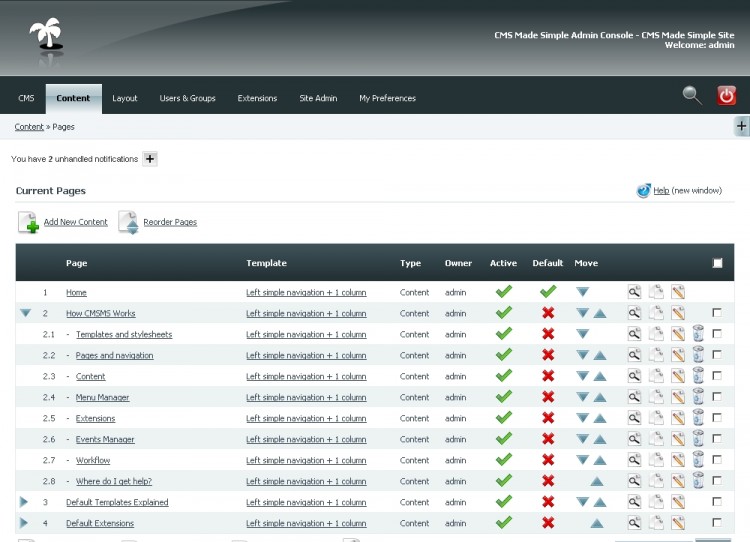Delete the Templates and stylesheets page via trash icon

point(698,333)
